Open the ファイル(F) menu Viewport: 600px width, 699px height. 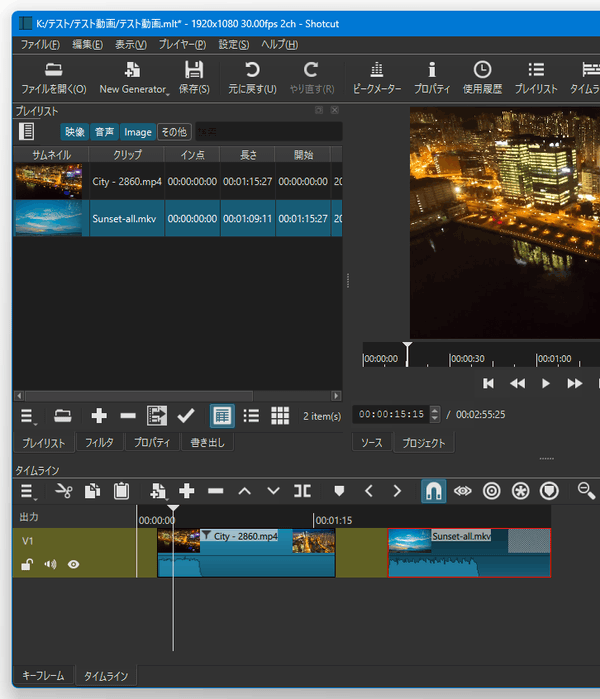pyautogui.click(x=40, y=45)
